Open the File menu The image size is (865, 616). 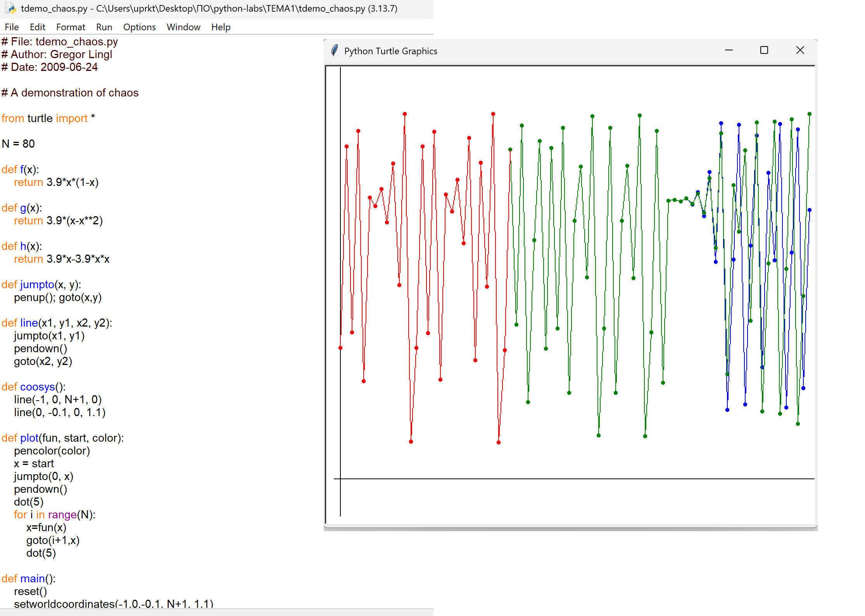12,27
